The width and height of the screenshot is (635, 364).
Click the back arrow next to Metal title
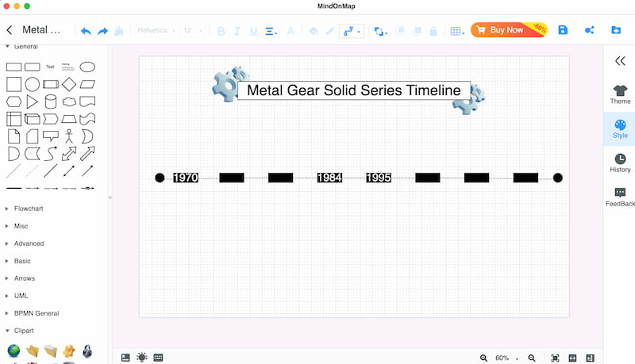10,30
